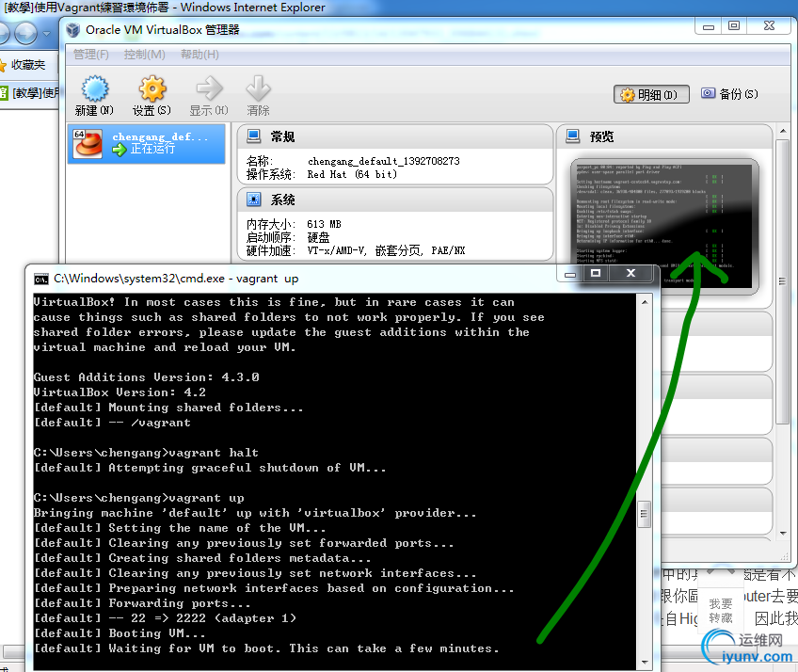The width and height of the screenshot is (798, 672).
Task: Click scroll-up arrow of cmd console
Action: click(645, 302)
